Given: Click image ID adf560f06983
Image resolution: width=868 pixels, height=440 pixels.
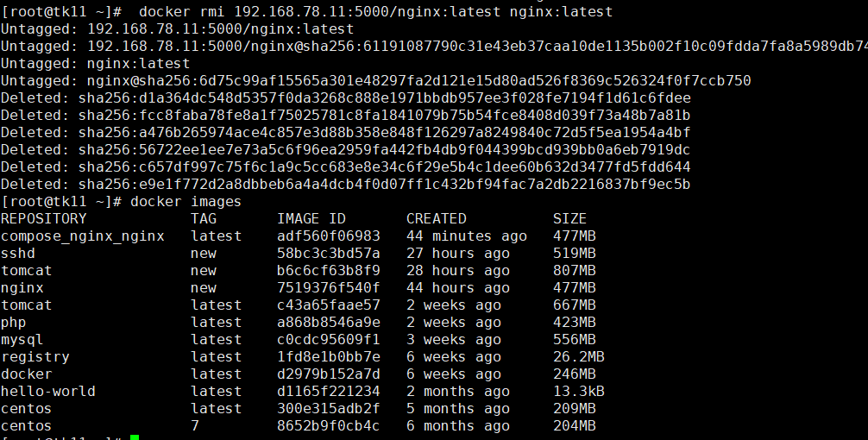Looking at the screenshot, I should point(329,236).
